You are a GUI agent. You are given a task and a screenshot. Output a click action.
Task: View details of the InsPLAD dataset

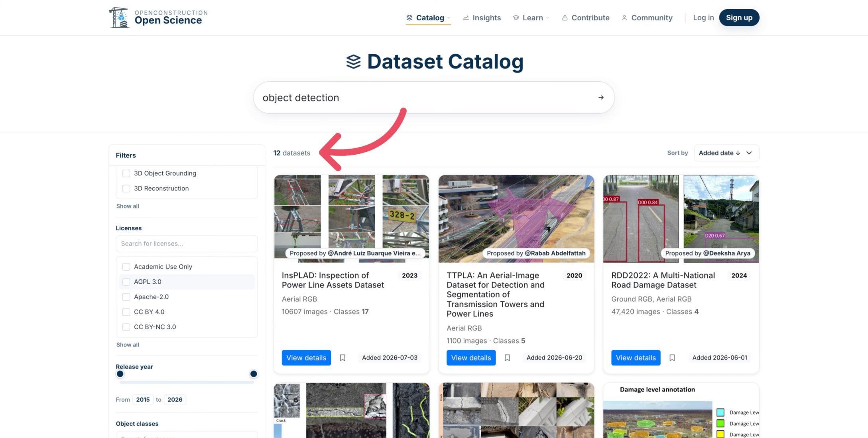click(x=306, y=358)
